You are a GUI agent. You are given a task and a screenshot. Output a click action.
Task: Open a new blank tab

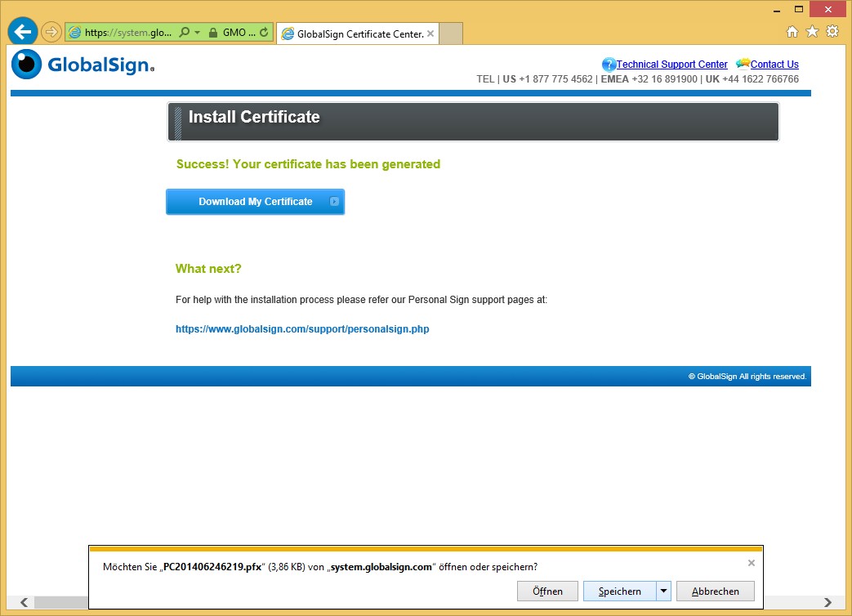coord(451,33)
